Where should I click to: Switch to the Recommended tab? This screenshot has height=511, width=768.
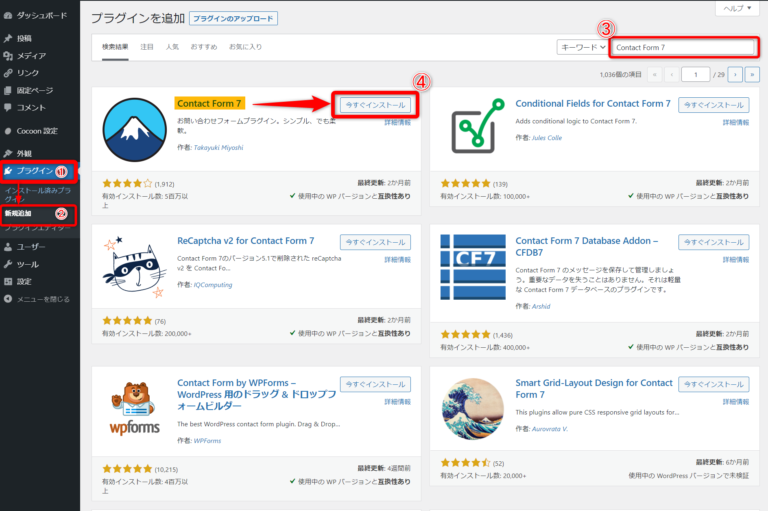(204, 47)
